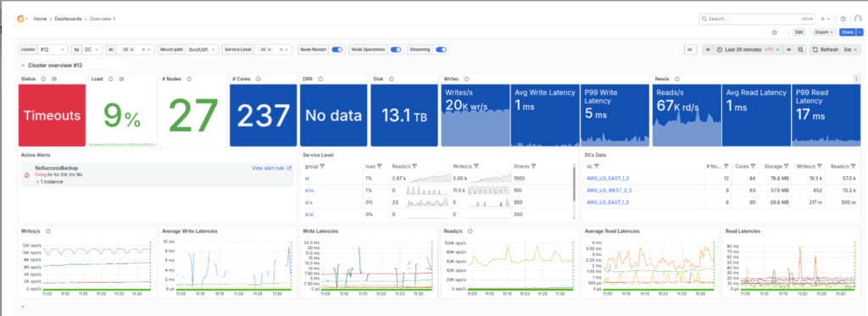Screen dimensions: 868x316
Task: Toggle the Node Operations switch
Action: 395,50
